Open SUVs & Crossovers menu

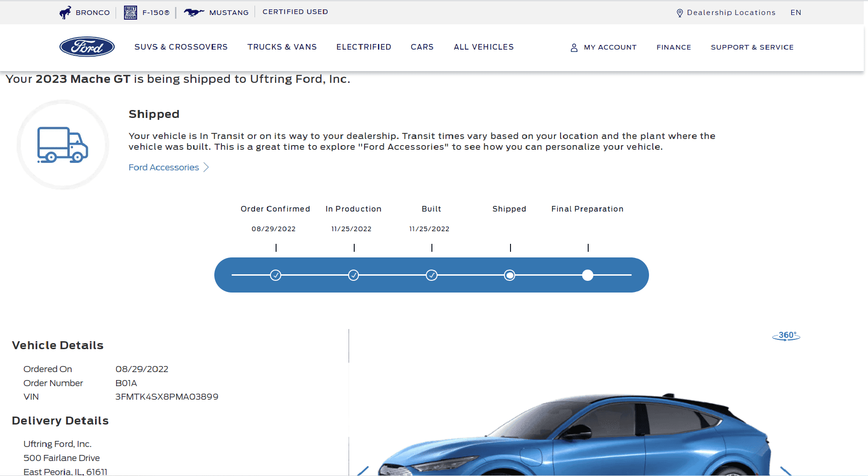pyautogui.click(x=181, y=47)
